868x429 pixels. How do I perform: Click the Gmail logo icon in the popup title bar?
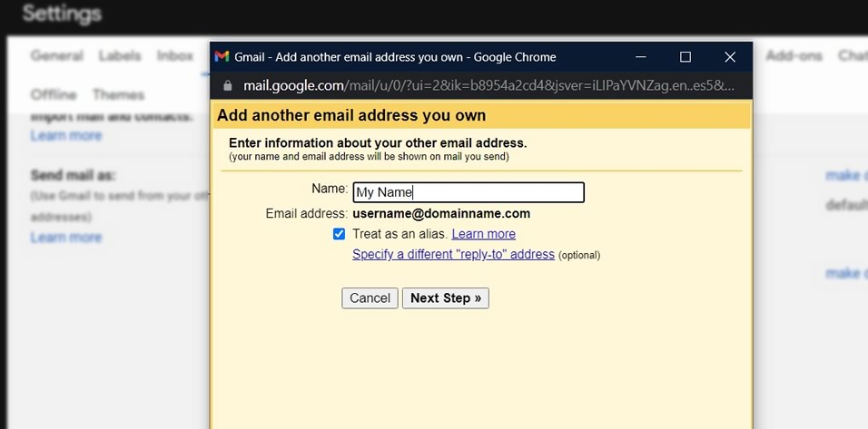(222, 57)
